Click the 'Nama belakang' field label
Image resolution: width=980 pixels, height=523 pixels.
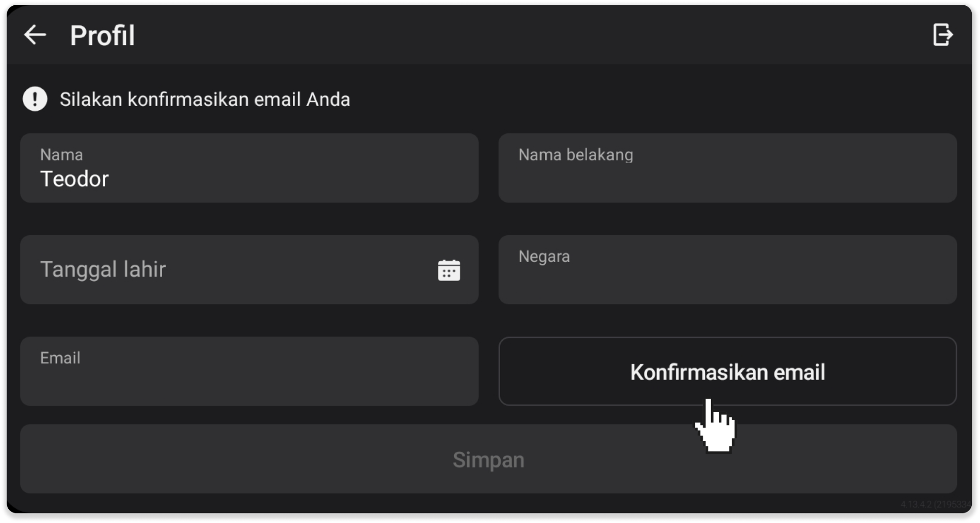pyautogui.click(x=576, y=155)
